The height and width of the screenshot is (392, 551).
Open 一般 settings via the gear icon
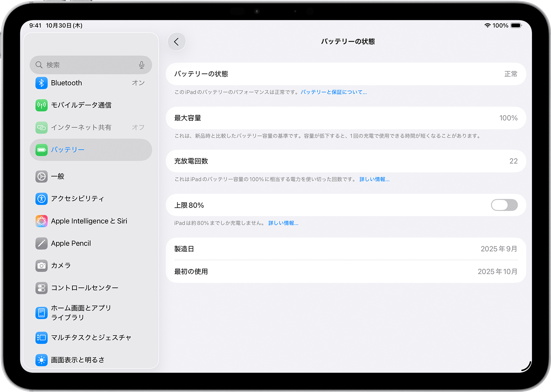(41, 177)
